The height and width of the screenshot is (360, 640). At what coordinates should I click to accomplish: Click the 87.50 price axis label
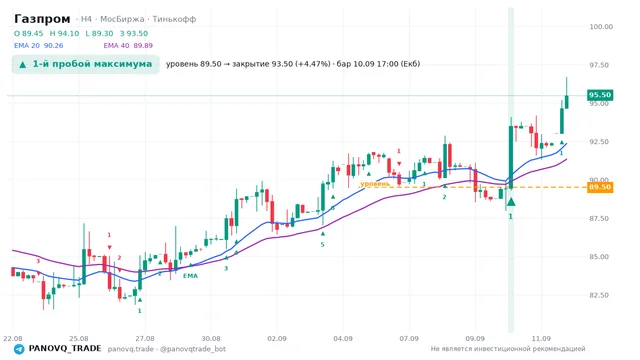coord(598,219)
